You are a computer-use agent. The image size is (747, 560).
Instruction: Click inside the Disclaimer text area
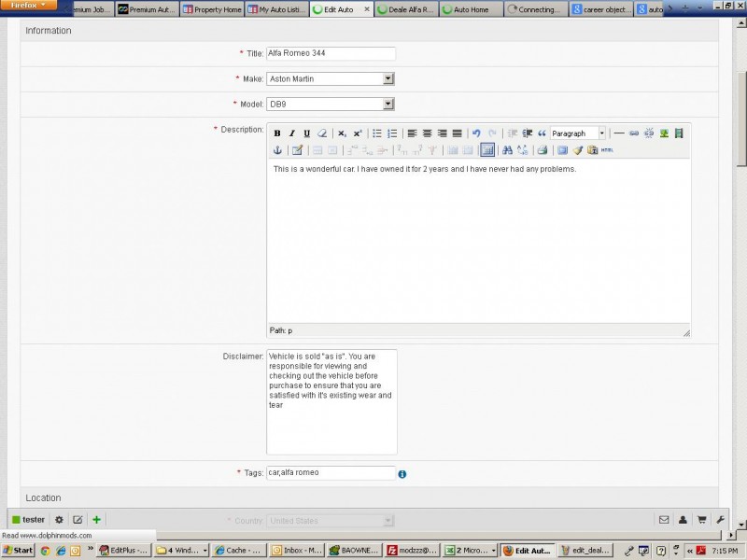(331, 402)
